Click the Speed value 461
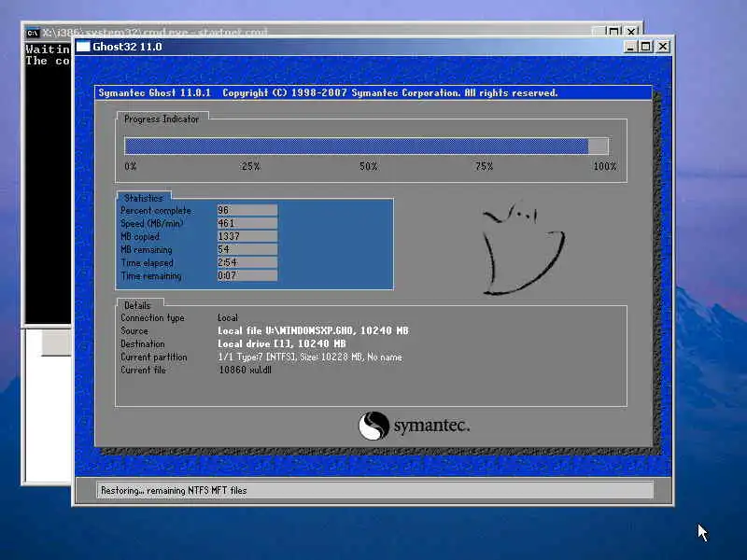This screenshot has width=747, height=560. 247,223
